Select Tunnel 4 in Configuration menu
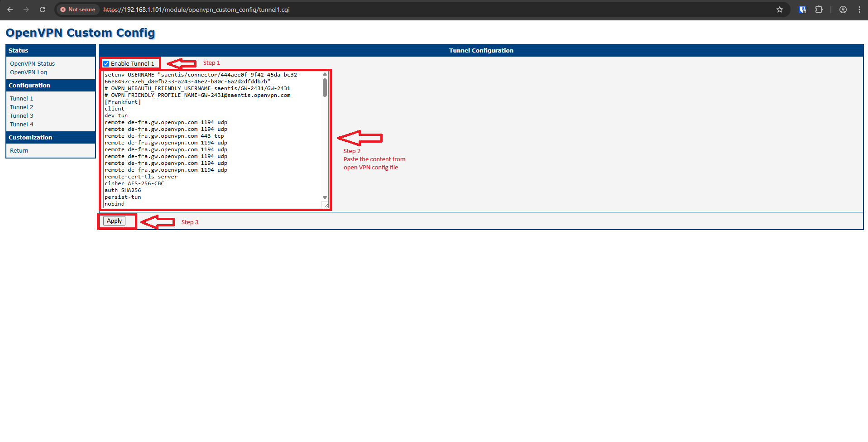The image size is (868, 442). pos(22,125)
